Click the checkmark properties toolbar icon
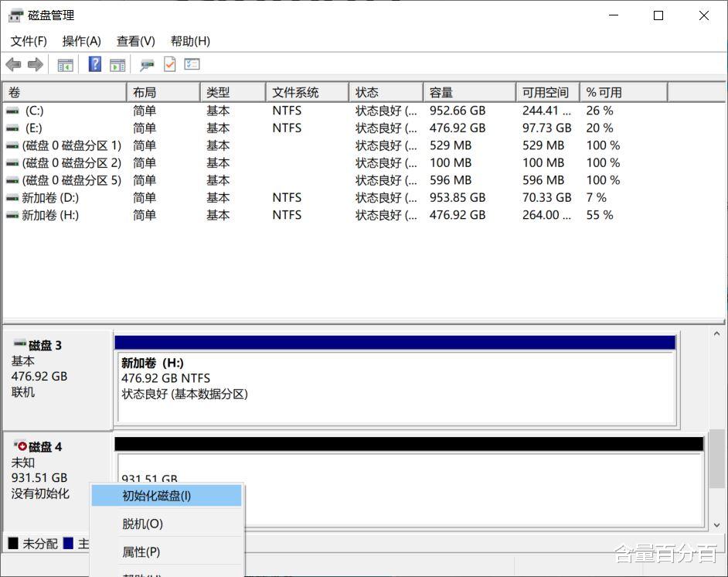The image size is (728, 577). [170, 64]
